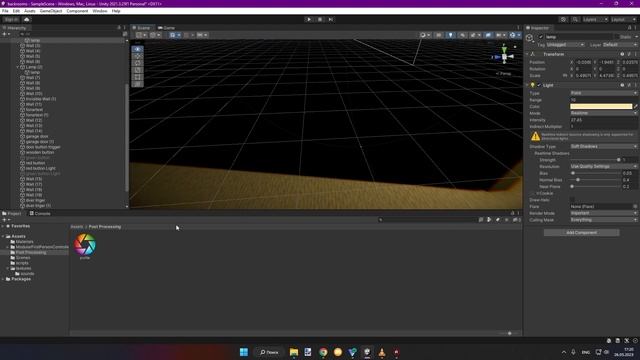Adjust the shadow Normal Bias slider
This screenshot has height=360, width=640.
(595, 180)
